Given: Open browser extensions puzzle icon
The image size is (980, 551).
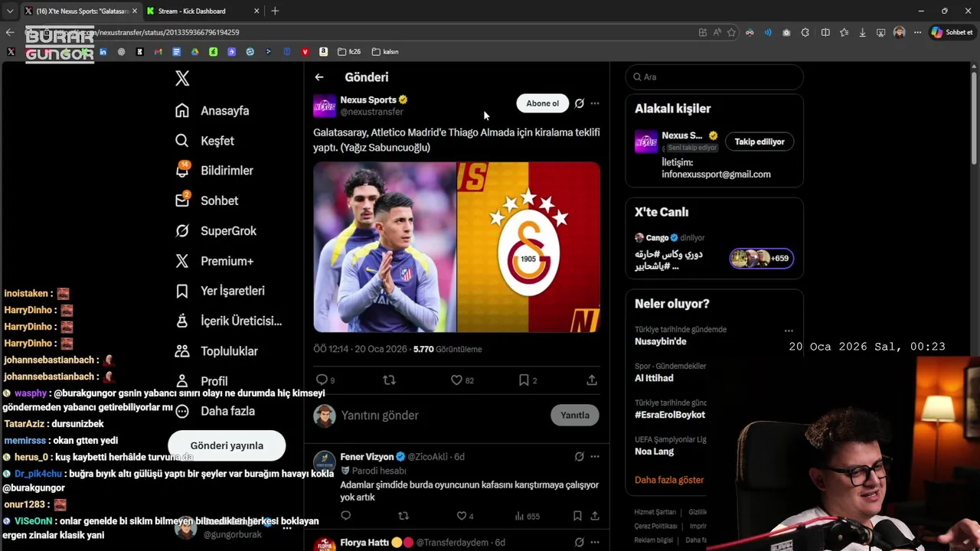Looking at the screenshot, I should (x=805, y=32).
